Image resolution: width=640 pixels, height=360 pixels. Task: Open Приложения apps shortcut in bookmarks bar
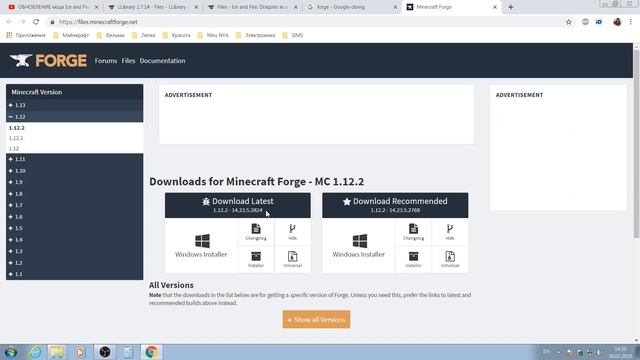pos(26,36)
